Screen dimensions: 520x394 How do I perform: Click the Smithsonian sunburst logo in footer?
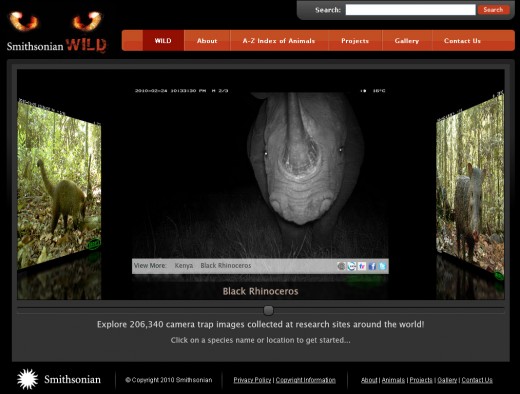27,379
